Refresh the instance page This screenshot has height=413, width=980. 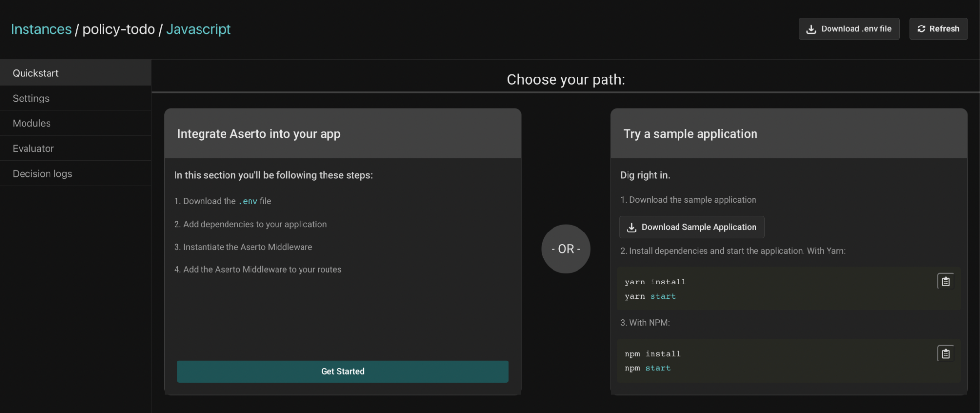coord(938,29)
